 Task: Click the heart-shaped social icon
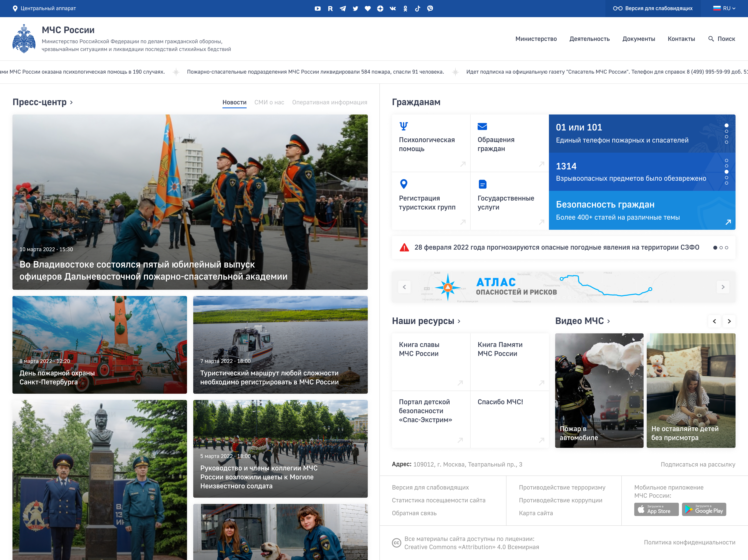pos(368,8)
